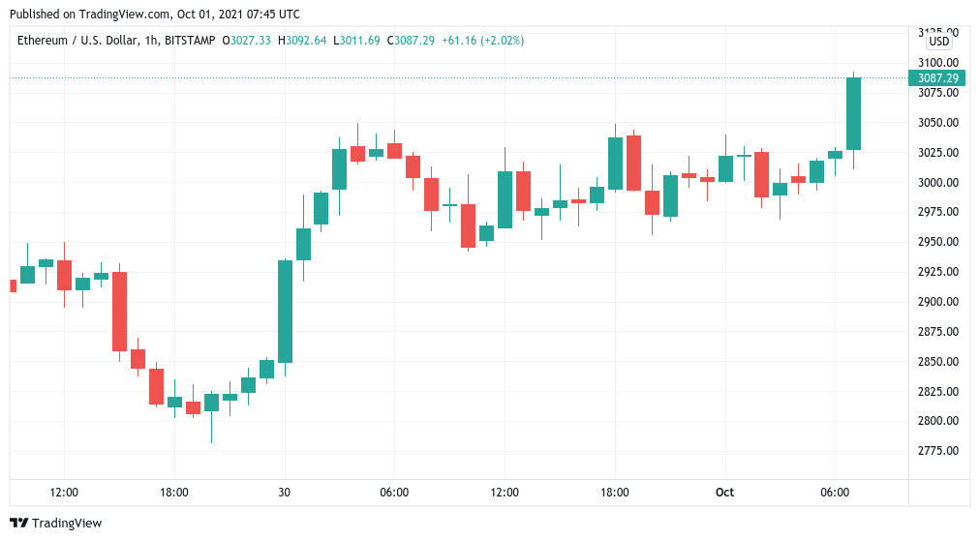Click the +61.16 (+2.02%) change value
Screen dimensions: 980x540
[482, 41]
